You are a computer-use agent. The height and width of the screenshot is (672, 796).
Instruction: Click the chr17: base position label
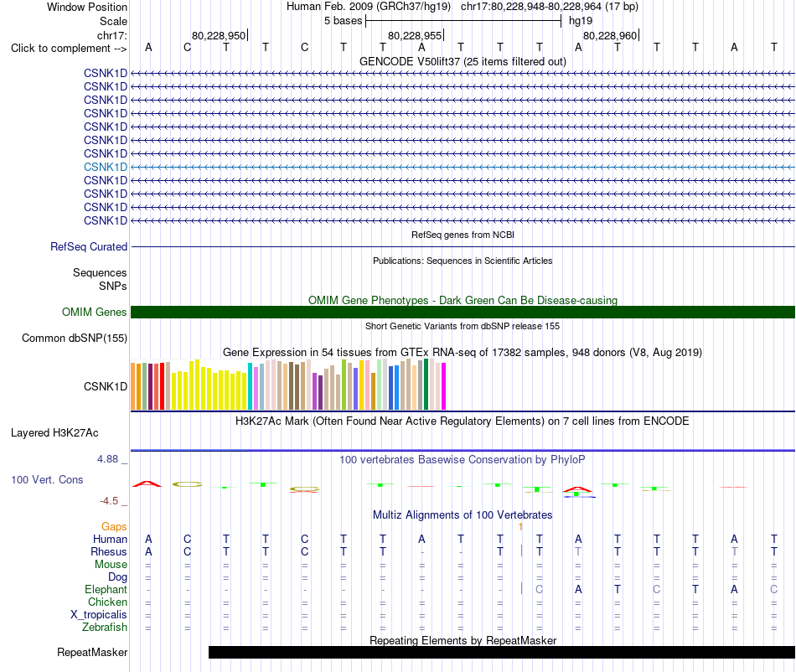(x=111, y=35)
